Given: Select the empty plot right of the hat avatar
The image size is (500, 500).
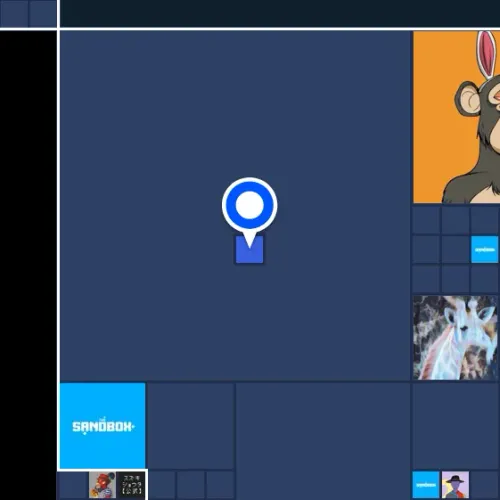Looking at the screenshot, I should tap(485, 485).
